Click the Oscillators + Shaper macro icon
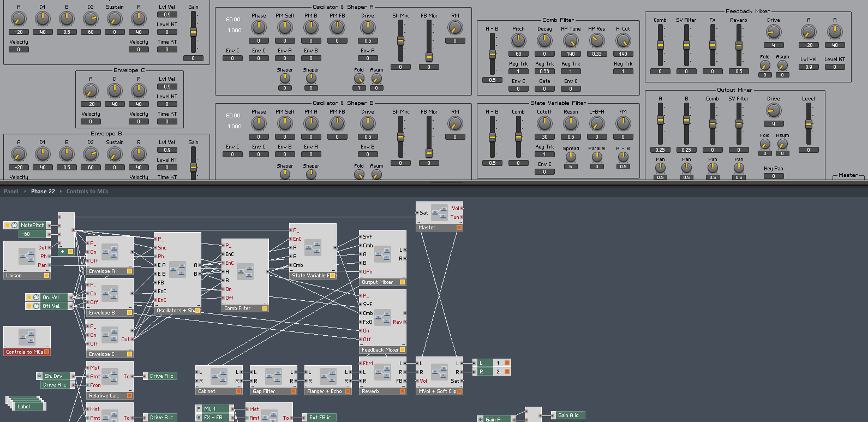 click(177, 269)
